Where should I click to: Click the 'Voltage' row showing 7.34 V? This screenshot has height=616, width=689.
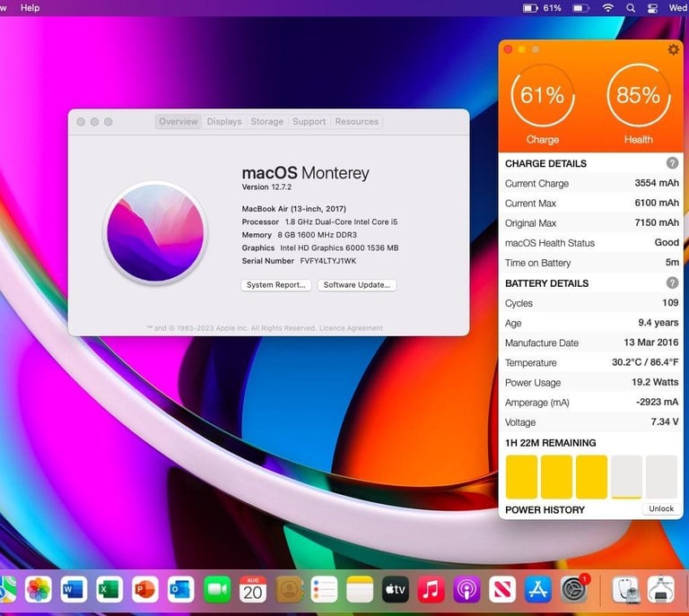(x=591, y=422)
